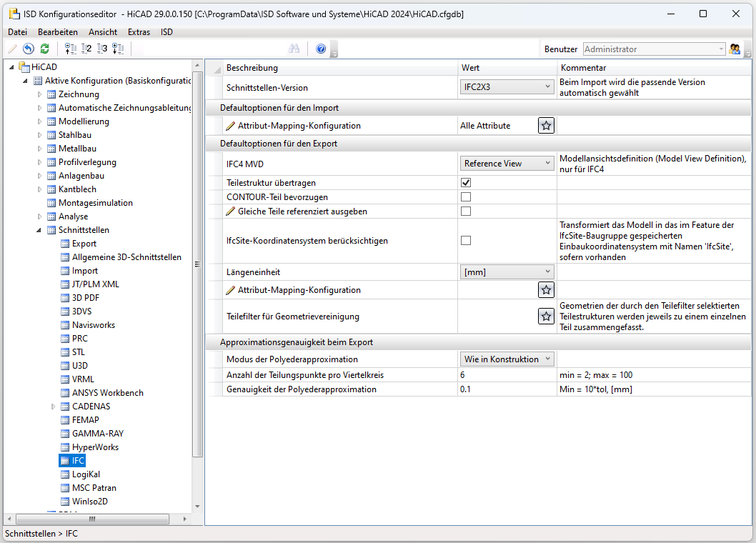Select Allgemeine 3D-Schnittstellen tree item
Viewport: 756px width, 543px height.
click(x=126, y=257)
